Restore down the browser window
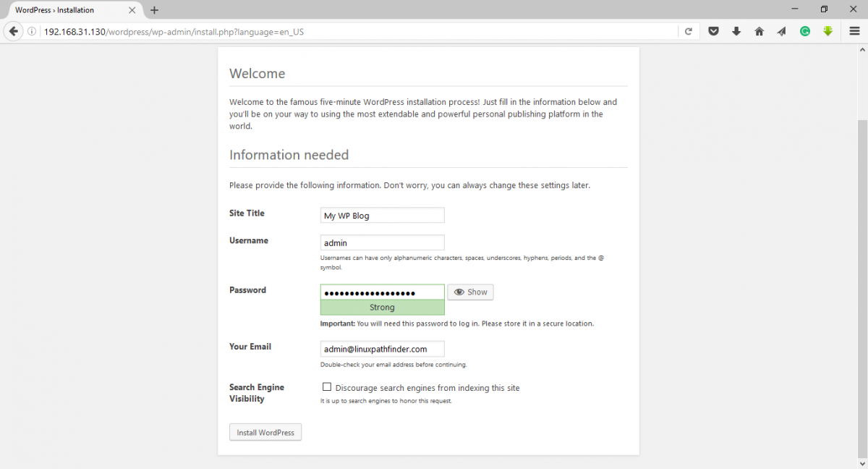The width and height of the screenshot is (868, 469). (824, 9)
